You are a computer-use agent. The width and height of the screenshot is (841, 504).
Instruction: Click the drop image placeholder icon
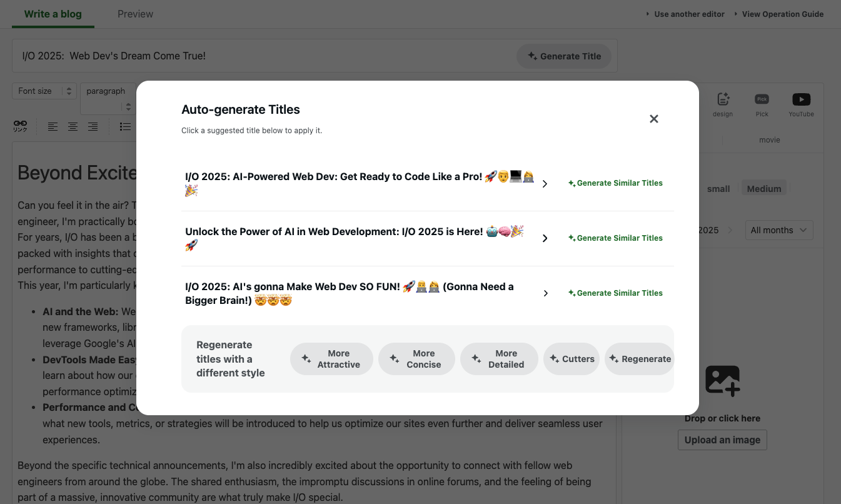(723, 381)
